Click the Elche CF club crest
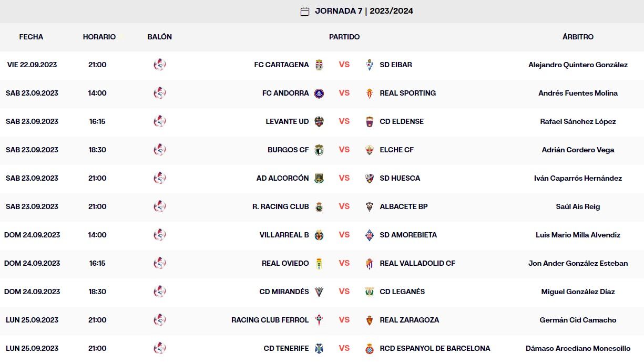 370,150
